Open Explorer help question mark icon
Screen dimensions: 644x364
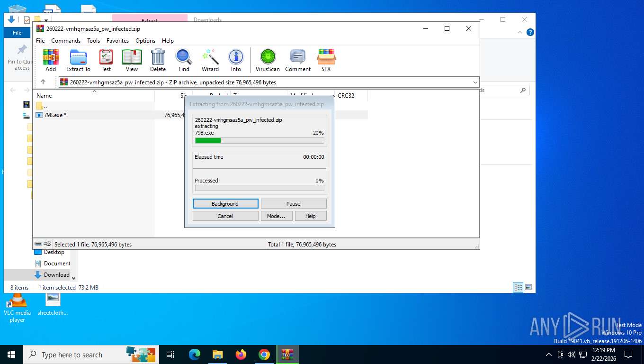point(530,32)
